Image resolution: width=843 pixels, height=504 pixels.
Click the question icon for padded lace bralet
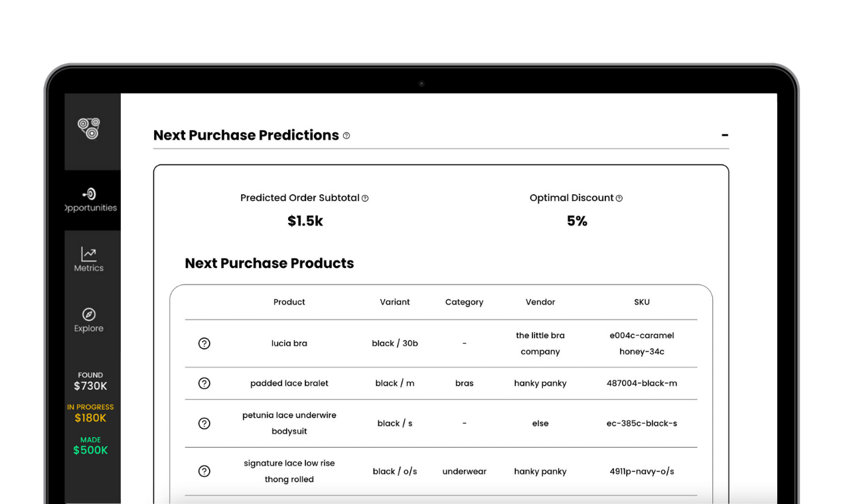(204, 383)
